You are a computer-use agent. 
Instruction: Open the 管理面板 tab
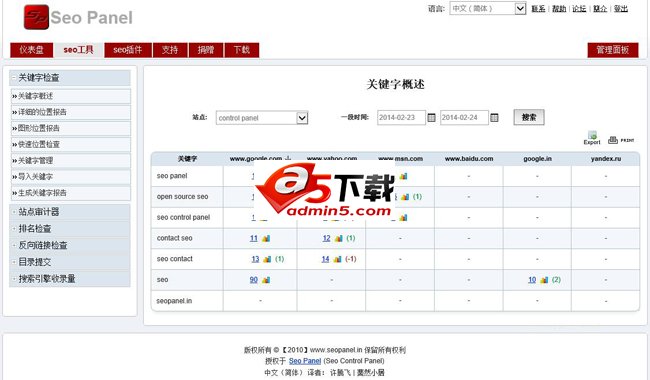pos(613,50)
